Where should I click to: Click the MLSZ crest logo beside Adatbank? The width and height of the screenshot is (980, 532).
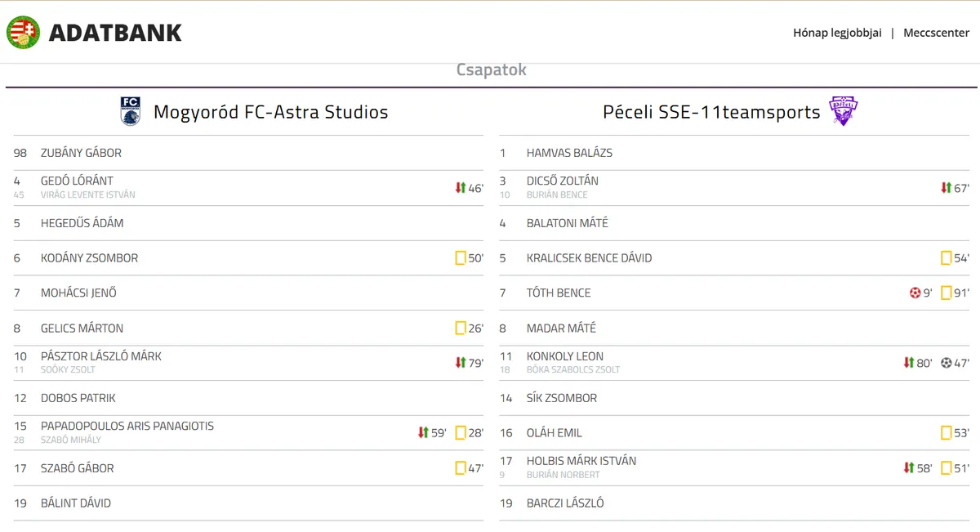click(x=23, y=33)
